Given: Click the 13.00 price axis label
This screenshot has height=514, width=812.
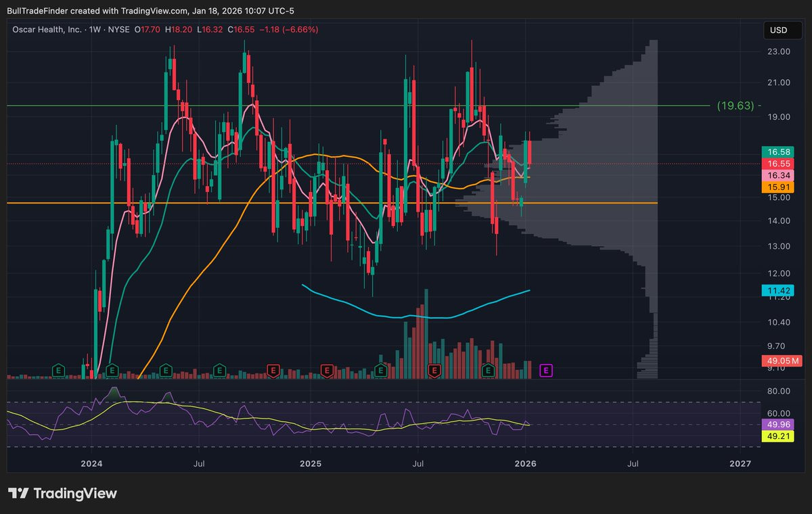Looking at the screenshot, I should [780, 246].
